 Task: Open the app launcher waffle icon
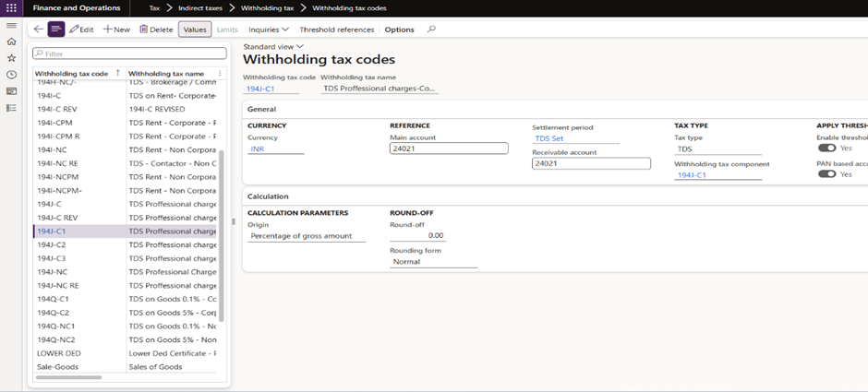(x=10, y=8)
